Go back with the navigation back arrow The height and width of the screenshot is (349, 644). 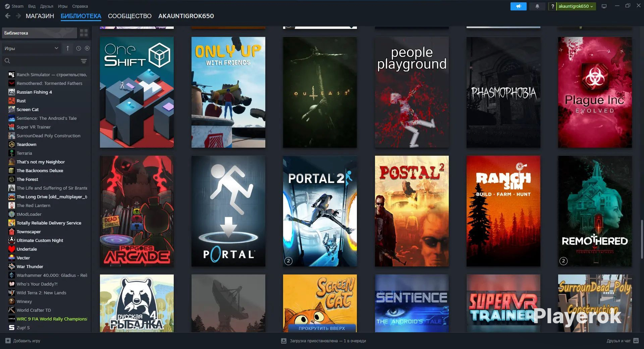(x=8, y=16)
